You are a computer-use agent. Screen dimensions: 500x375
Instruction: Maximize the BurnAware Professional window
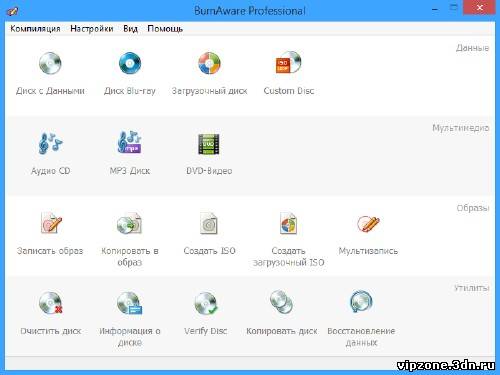coord(453,8)
